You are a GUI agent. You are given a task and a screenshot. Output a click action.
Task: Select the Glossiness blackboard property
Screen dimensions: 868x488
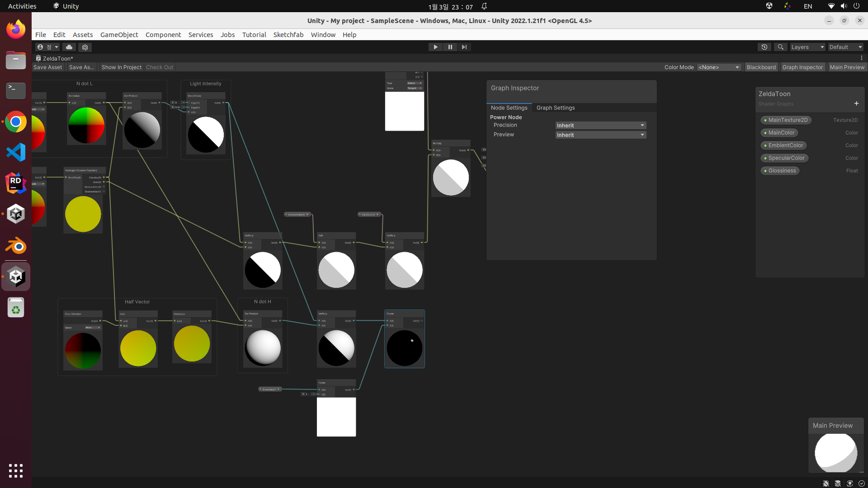[x=780, y=171]
